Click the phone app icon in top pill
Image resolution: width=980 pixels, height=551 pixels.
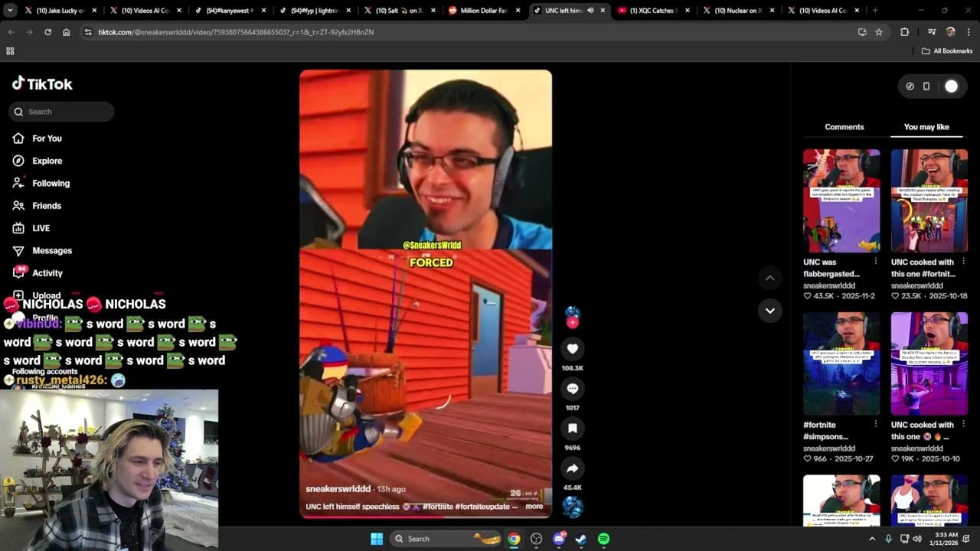click(926, 86)
